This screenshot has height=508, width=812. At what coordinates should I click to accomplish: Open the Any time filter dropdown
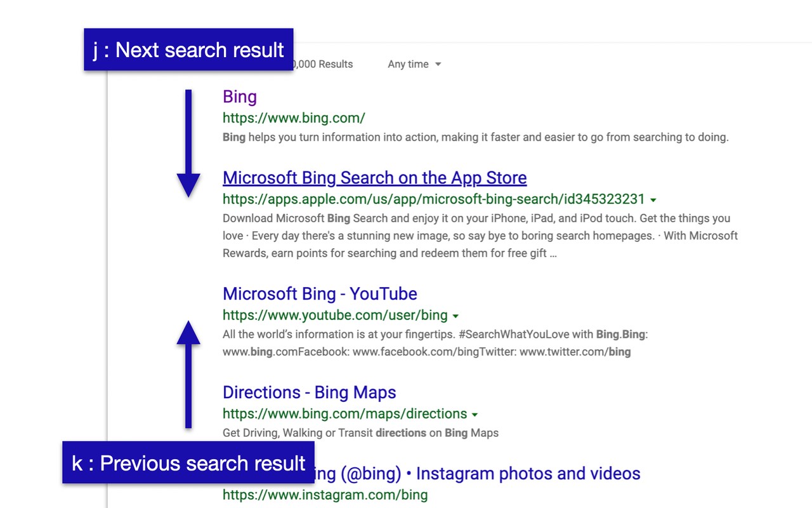414,64
